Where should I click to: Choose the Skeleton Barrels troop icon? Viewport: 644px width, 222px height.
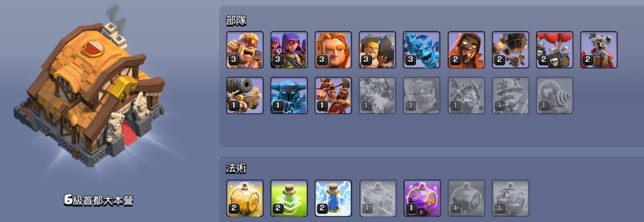point(555,50)
